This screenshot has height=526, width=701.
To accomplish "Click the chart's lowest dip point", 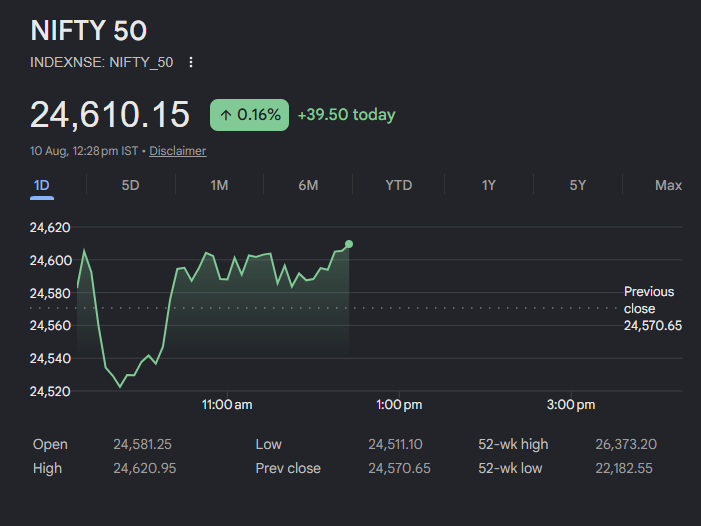I will coord(120,387).
